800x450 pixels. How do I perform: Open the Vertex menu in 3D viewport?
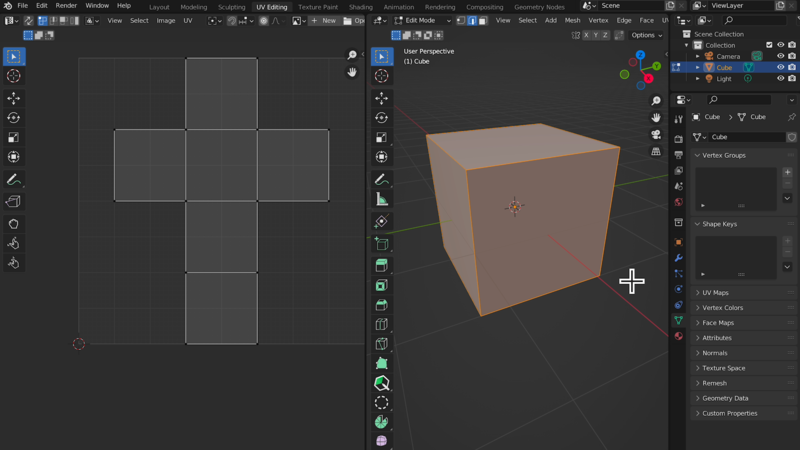(x=598, y=20)
